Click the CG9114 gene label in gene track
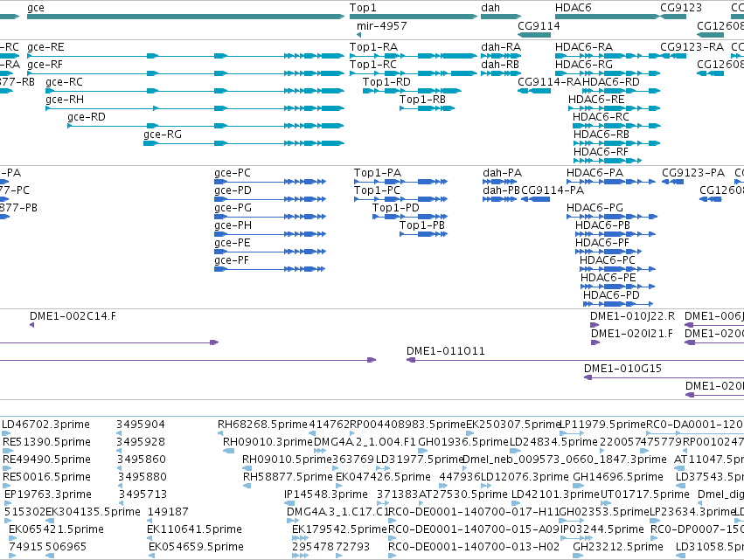 (539, 26)
